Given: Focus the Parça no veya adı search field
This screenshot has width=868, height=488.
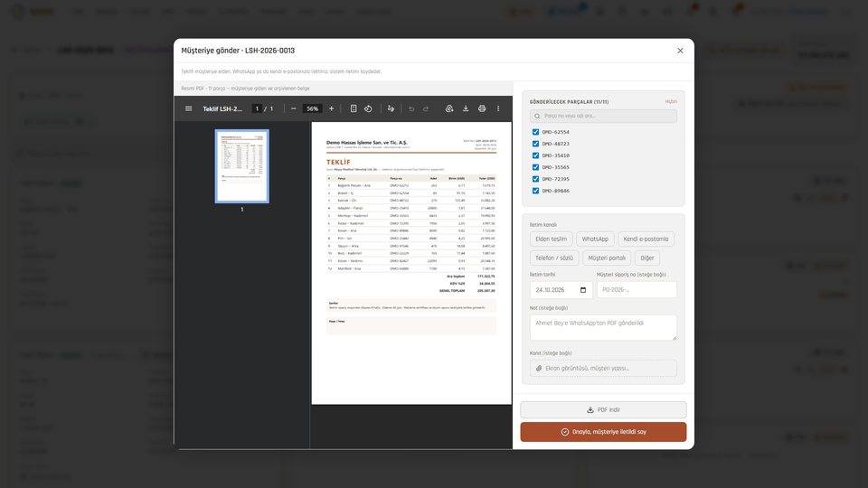Looking at the screenshot, I should [x=603, y=117].
